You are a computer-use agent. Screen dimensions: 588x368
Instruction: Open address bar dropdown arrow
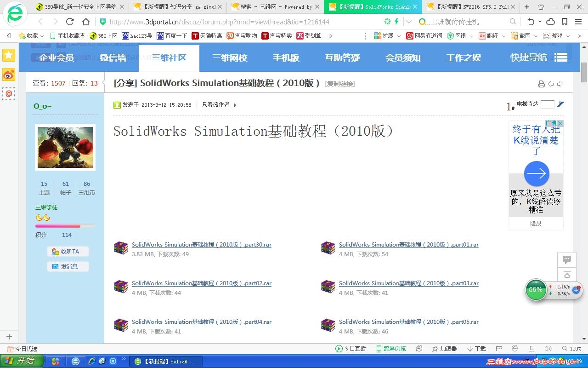tap(409, 22)
